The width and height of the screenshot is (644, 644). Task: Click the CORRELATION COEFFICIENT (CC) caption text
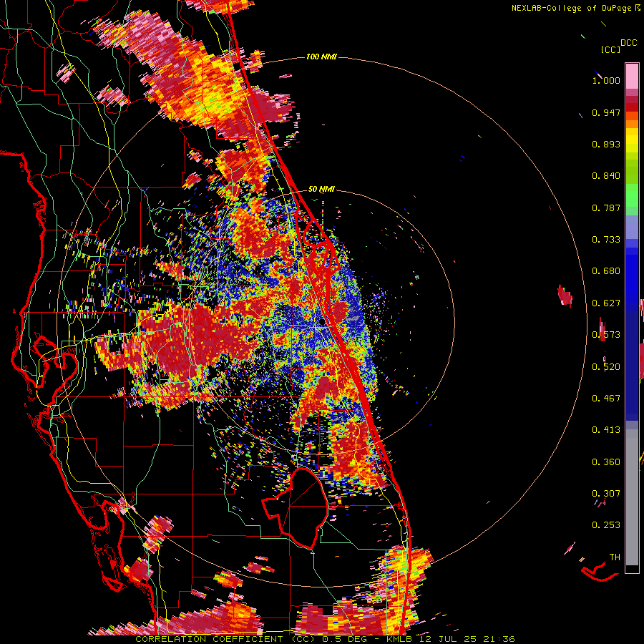click(x=225, y=639)
